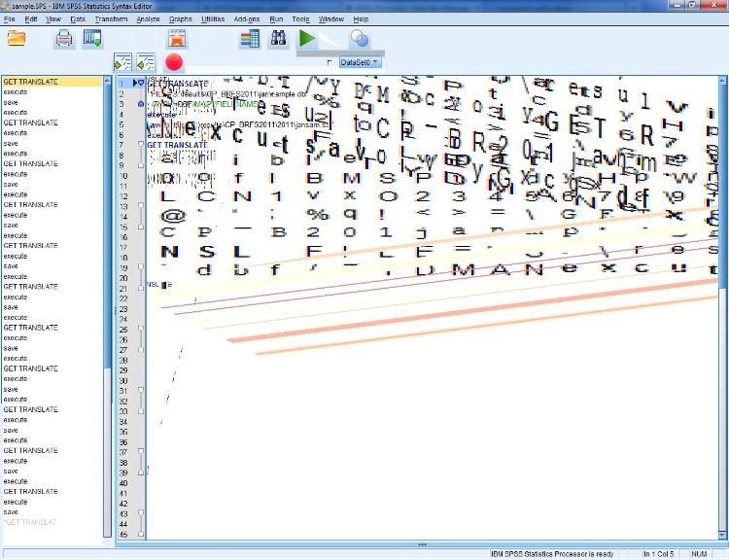Image resolution: width=729 pixels, height=560 pixels.
Task: Toggle comment selection with first checklist icon
Action: coord(122,62)
